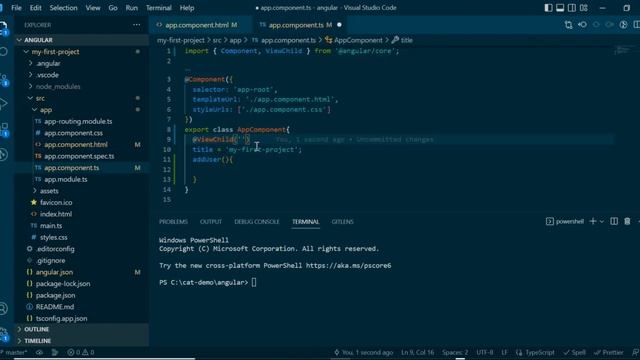Open terminal launch profile dropdown arrow
This screenshot has height=360, width=640.
point(602,221)
